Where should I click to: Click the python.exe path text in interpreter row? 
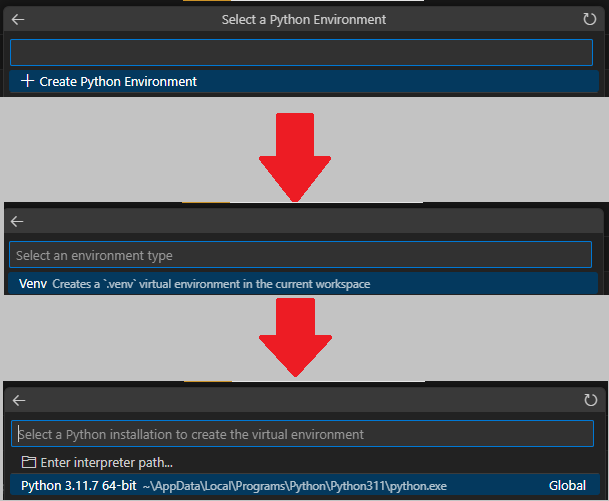click(x=295, y=486)
